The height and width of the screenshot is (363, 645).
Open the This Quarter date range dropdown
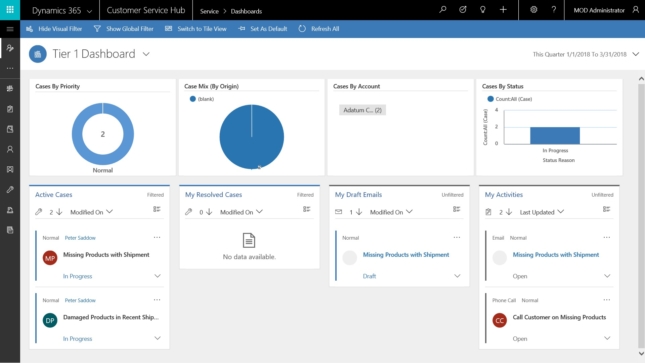[635, 54]
